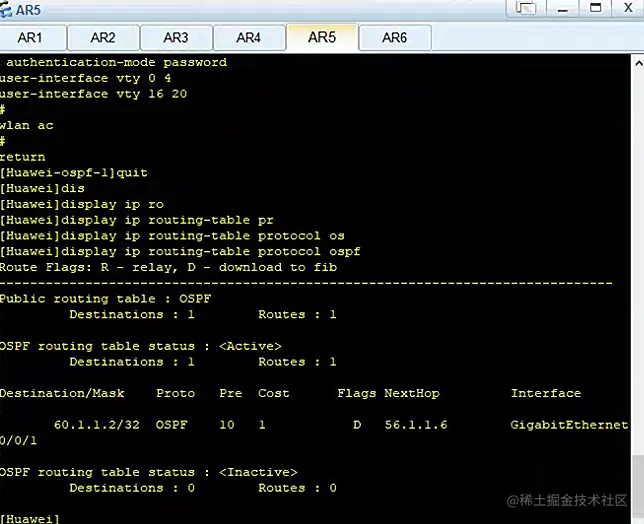Viewport: 644px width, 524px height.
Task: Click the AR5 window app icon
Action: click(x=6, y=10)
